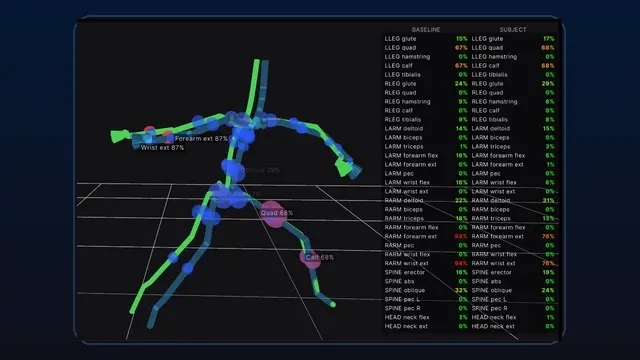The width and height of the screenshot is (640, 360).
Task: Select RARM deltoid in the SUBJECT column
Action: click(x=513, y=200)
